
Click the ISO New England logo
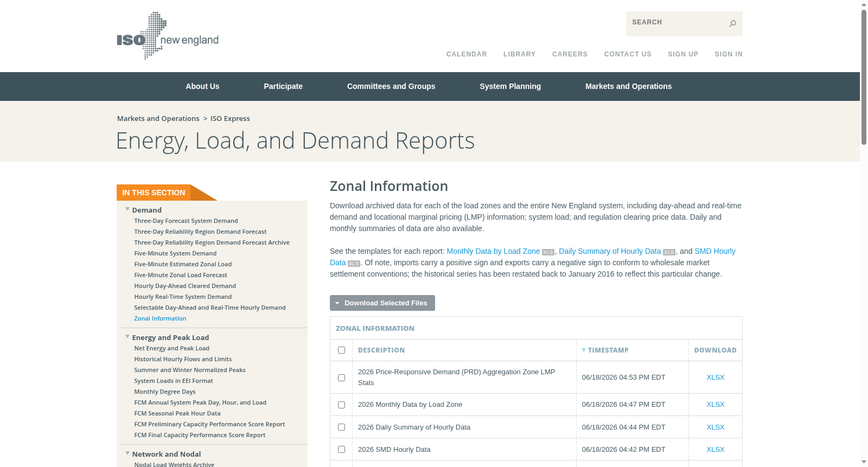168,36
